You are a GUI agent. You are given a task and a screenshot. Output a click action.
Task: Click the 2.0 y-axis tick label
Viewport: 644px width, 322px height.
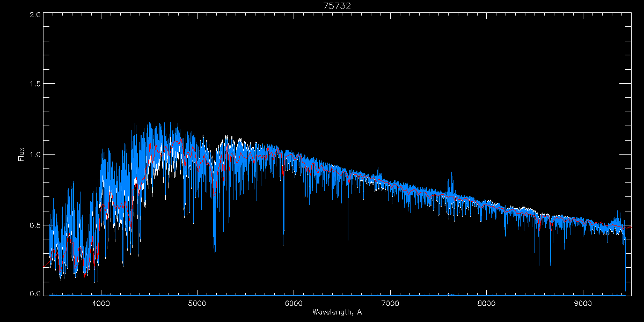point(35,14)
